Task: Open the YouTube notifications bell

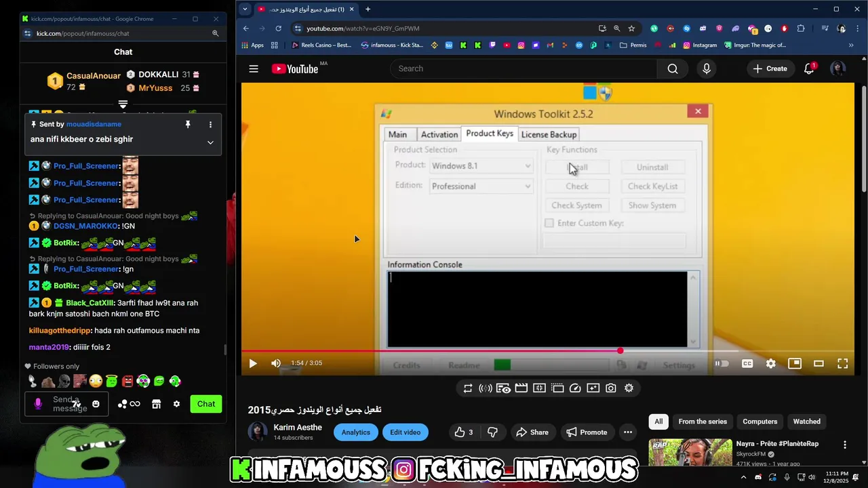Action: (x=809, y=68)
